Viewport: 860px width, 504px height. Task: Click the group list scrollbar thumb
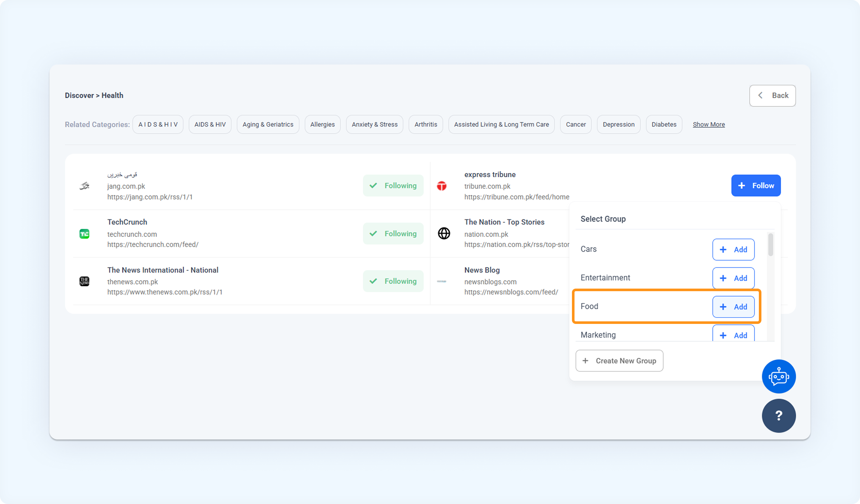(x=770, y=244)
